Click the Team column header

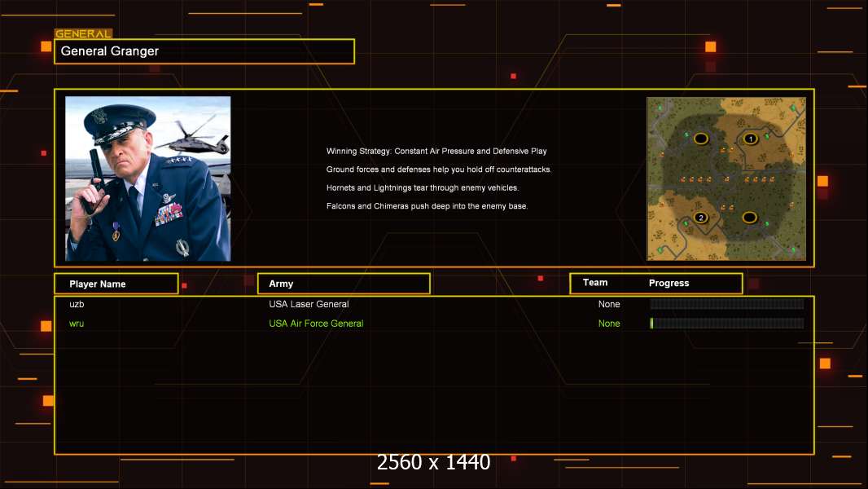(x=595, y=283)
